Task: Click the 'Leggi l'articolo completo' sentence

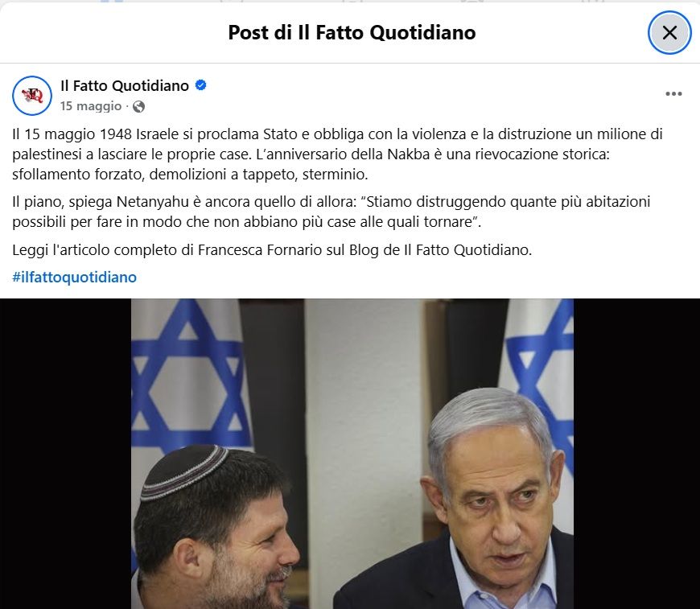Action: click(x=272, y=250)
